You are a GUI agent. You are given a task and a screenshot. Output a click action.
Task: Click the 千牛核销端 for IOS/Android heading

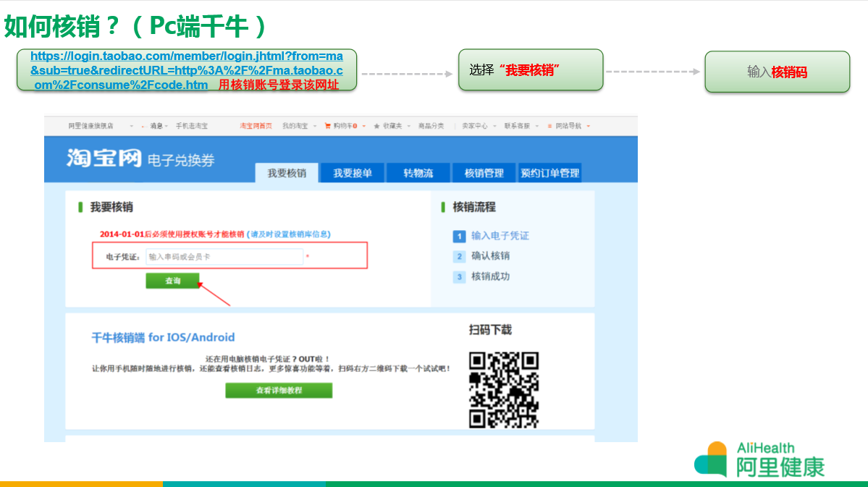(164, 338)
